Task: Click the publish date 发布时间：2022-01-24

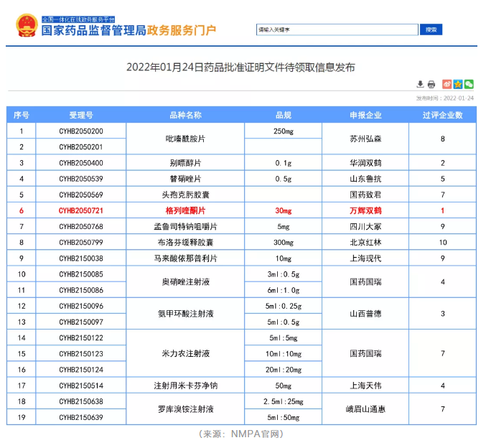Action: [445, 98]
